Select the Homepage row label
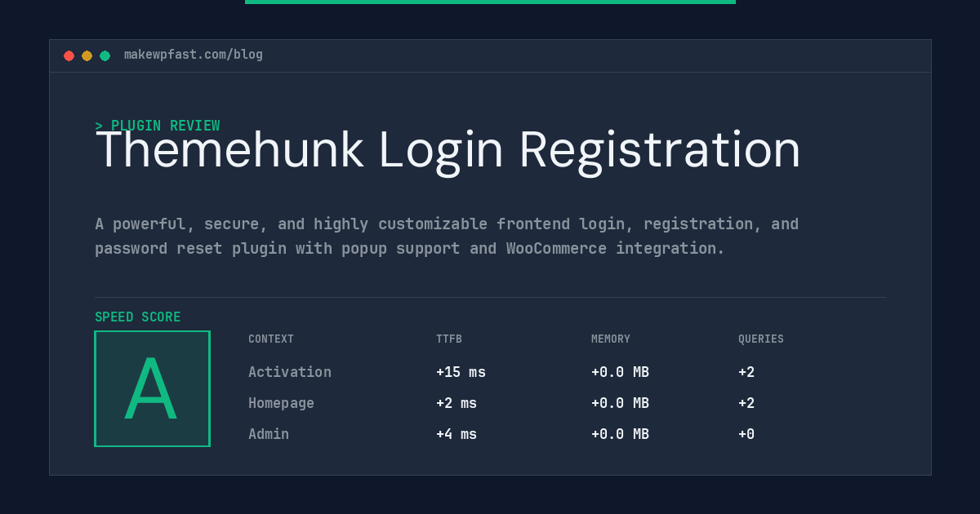This screenshot has height=514, width=980. point(281,403)
